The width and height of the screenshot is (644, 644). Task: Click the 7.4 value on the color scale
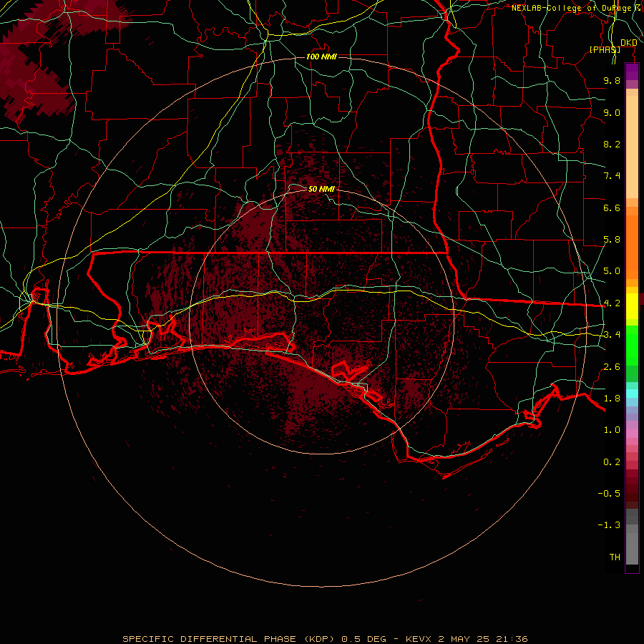612,176
